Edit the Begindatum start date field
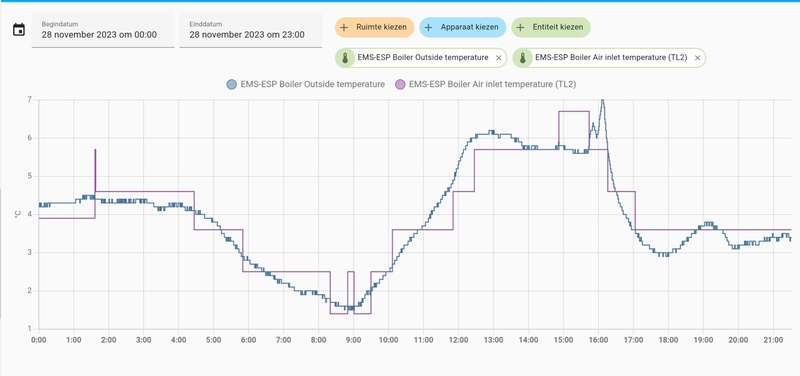Image resolution: width=800 pixels, height=376 pixels. coord(103,30)
